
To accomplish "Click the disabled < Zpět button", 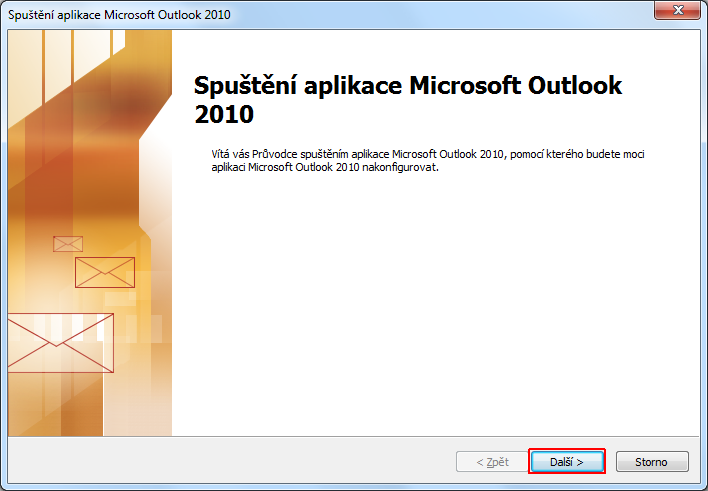I will point(492,461).
